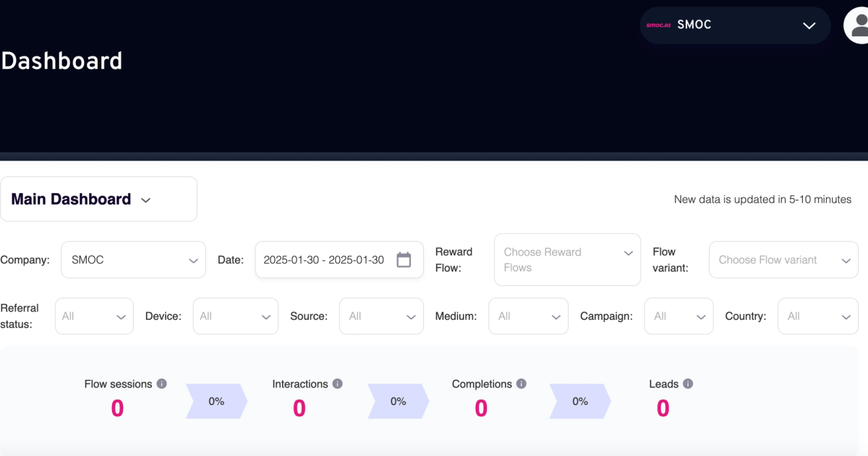
Task: Click the info icon next to Completions
Action: coord(522,384)
